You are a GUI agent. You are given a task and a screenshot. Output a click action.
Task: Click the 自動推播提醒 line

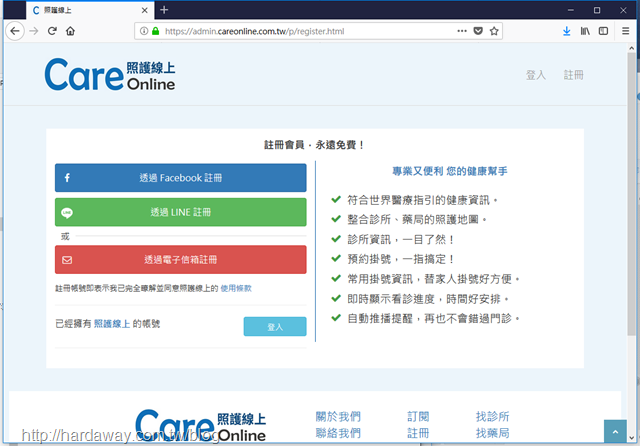click(433, 318)
